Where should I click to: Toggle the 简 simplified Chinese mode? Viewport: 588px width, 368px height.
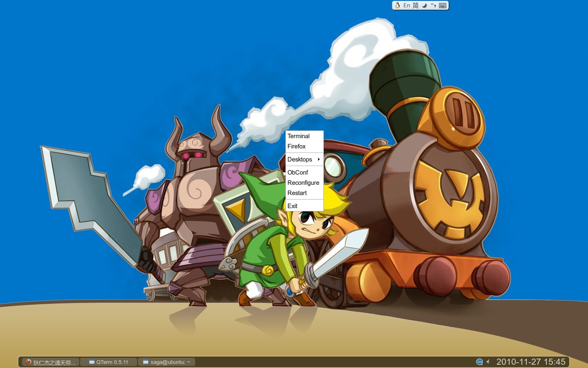click(416, 5)
